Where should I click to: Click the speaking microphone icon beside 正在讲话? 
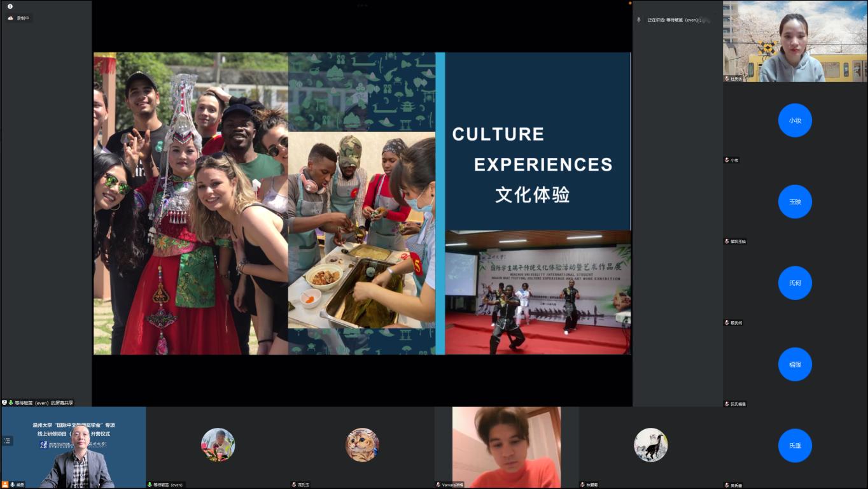click(x=639, y=20)
